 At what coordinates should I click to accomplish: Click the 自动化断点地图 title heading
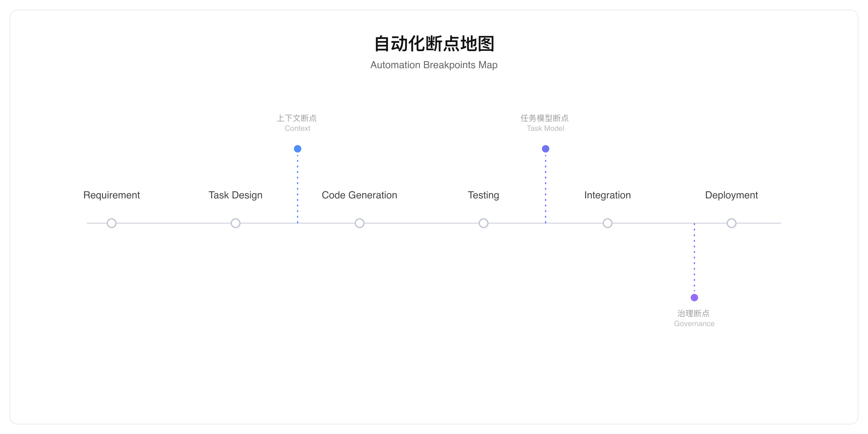pyautogui.click(x=434, y=44)
